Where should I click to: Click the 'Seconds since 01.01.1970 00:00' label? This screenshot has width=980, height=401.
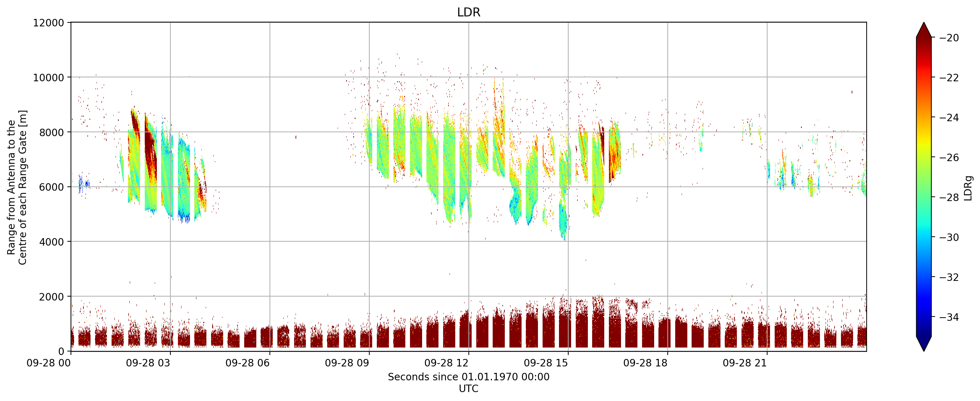click(469, 377)
